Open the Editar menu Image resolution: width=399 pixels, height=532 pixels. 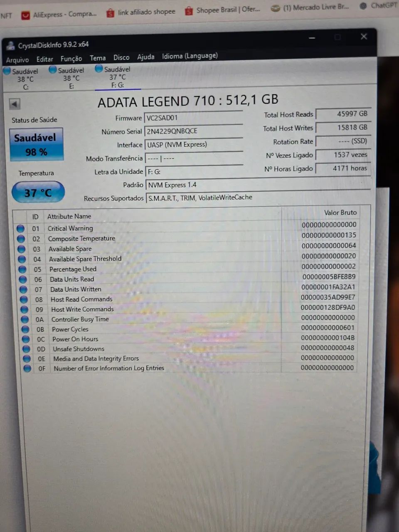pos(44,59)
